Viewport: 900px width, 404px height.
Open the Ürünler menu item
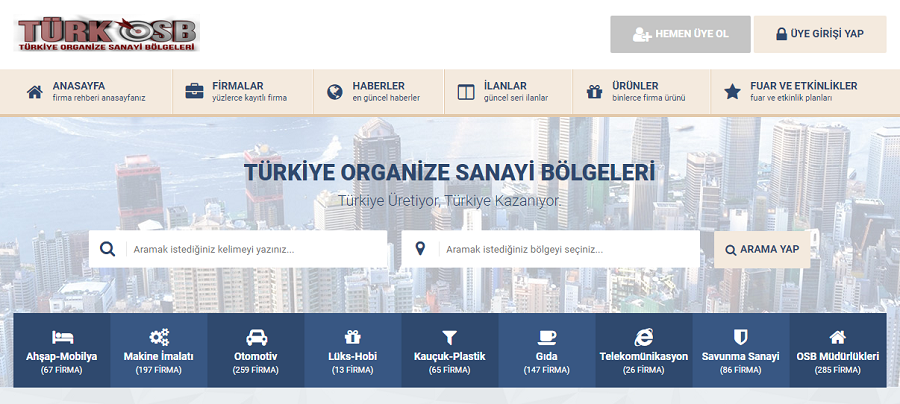click(x=642, y=92)
